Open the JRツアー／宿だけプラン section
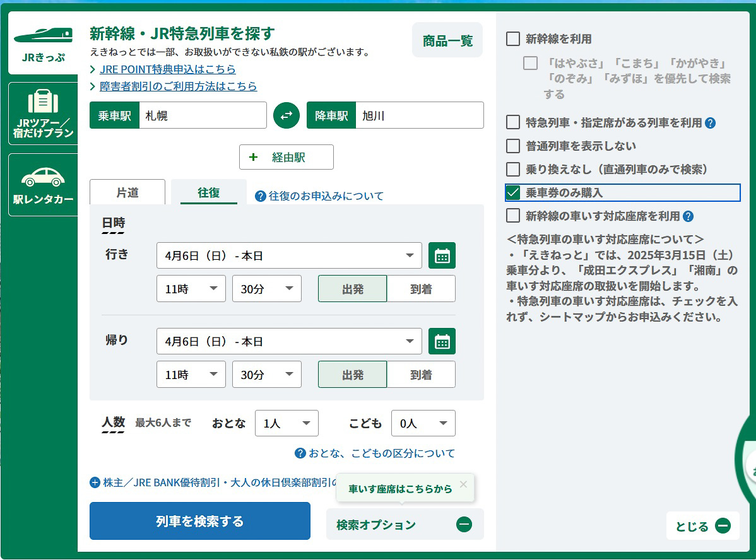 [x=42, y=114]
